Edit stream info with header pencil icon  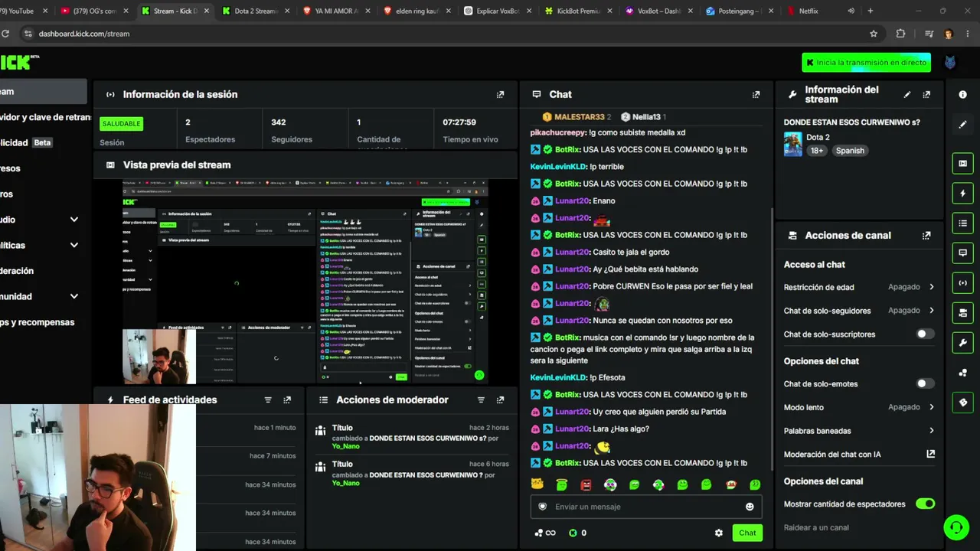907,94
